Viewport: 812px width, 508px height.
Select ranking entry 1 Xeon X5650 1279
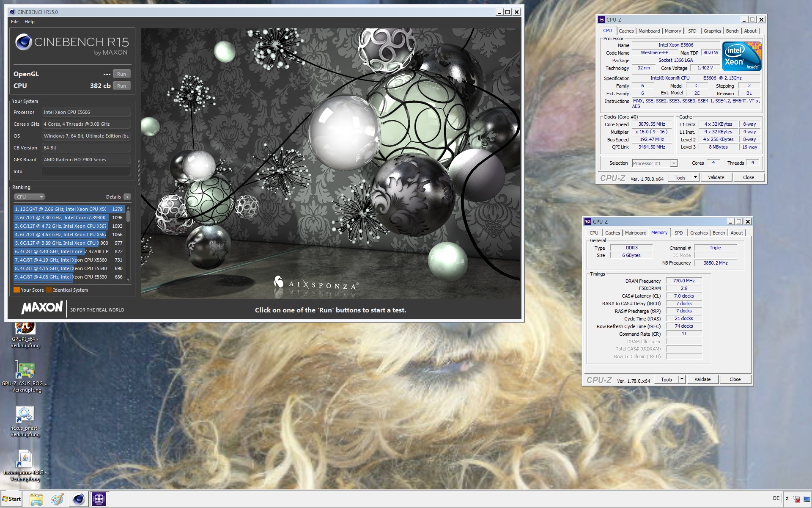(x=69, y=209)
